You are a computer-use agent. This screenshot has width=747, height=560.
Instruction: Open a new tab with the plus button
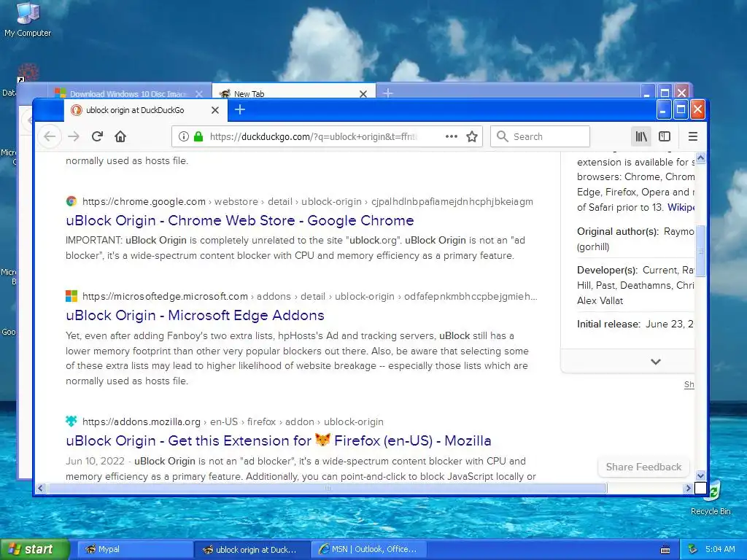(240, 110)
